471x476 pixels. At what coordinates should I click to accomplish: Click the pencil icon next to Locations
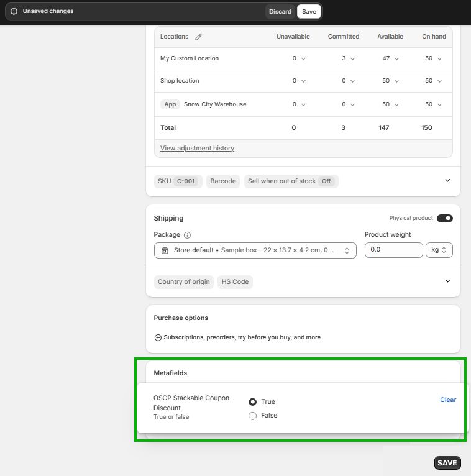[x=198, y=37]
